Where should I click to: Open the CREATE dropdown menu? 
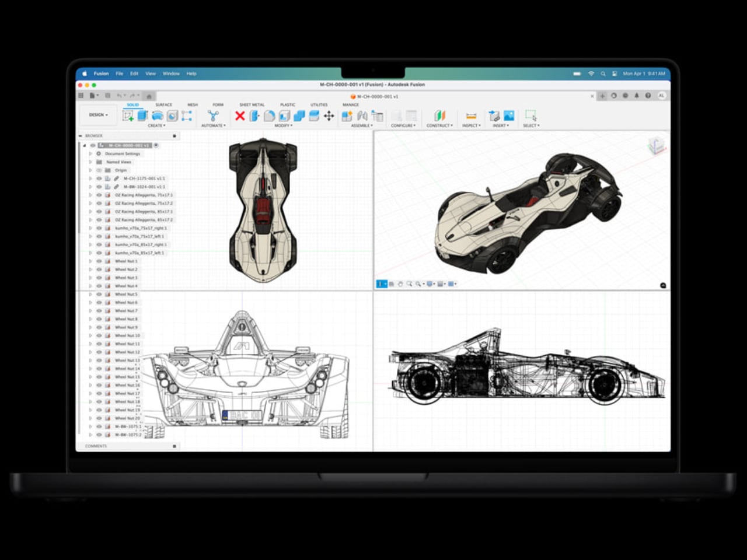(x=156, y=125)
